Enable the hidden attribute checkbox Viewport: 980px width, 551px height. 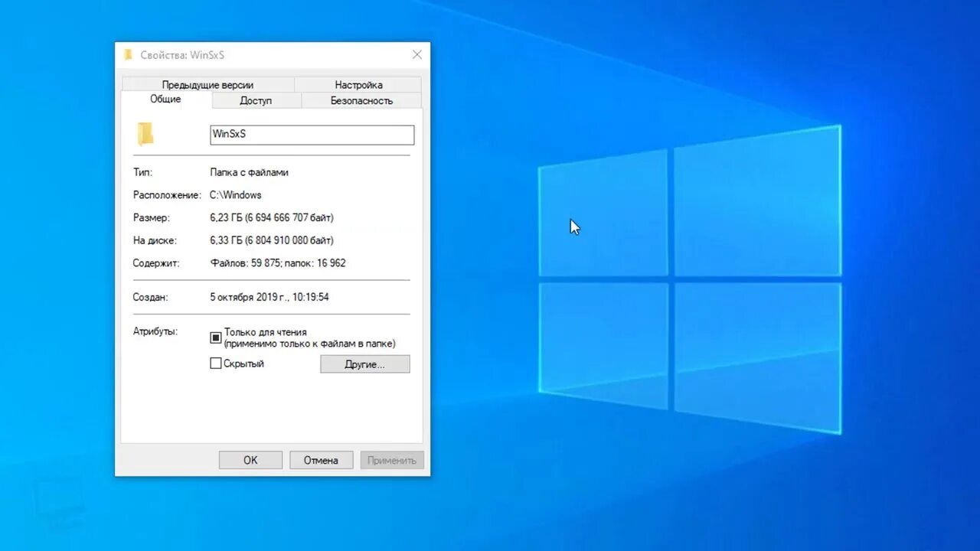[216, 364]
